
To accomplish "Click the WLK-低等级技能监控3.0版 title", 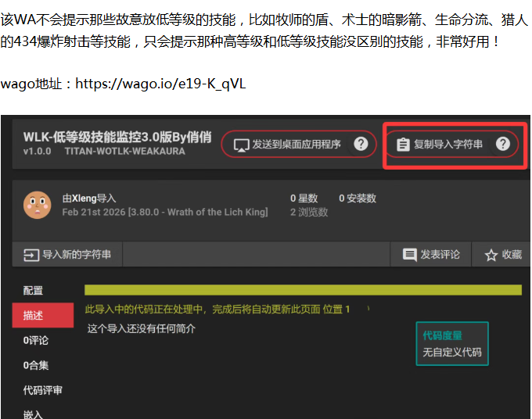I will 117,137.
